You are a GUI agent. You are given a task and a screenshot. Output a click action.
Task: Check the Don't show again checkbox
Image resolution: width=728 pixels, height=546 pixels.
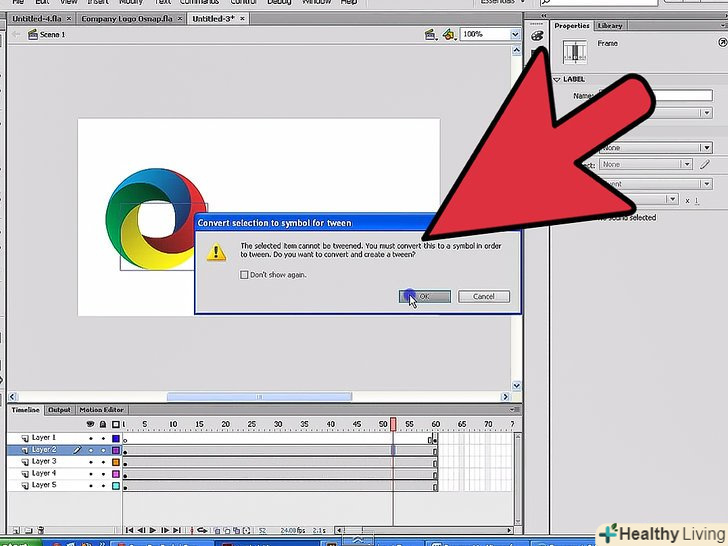(x=244, y=274)
